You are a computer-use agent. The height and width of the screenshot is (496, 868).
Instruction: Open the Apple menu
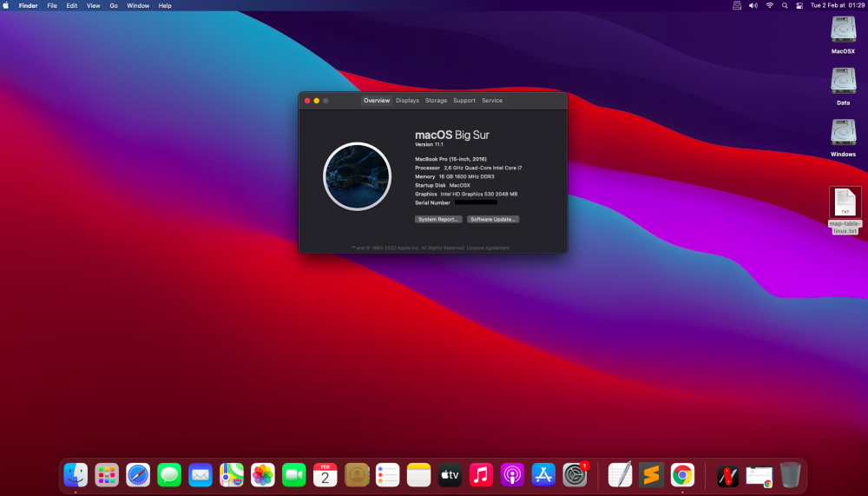(x=6, y=5)
